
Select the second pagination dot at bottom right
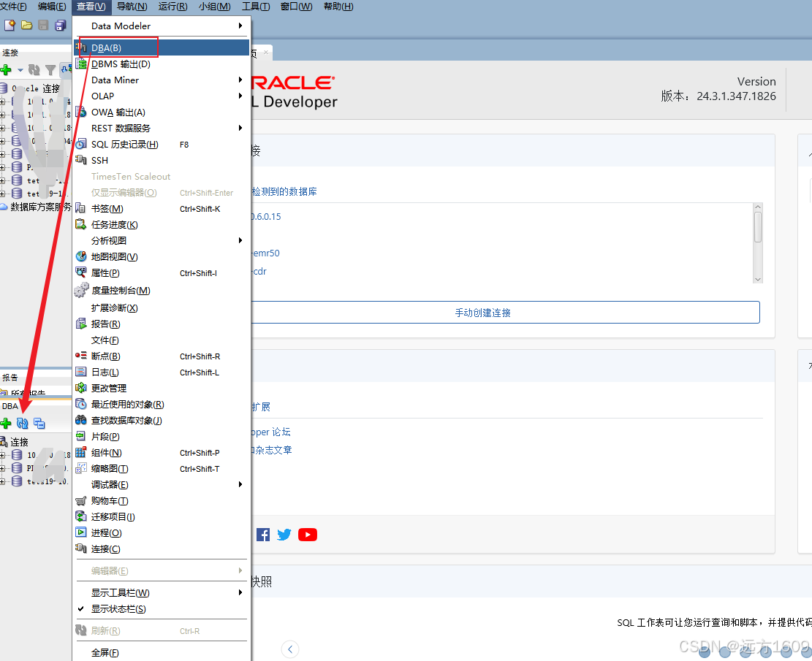point(726,652)
